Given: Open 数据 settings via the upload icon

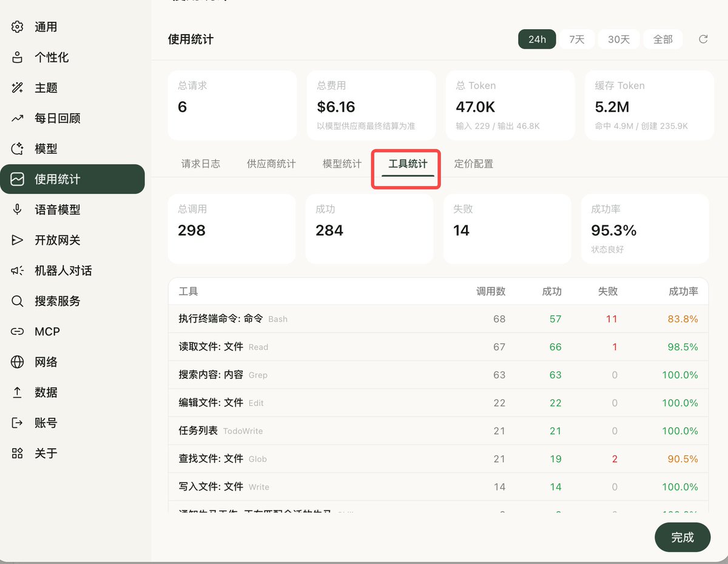Looking at the screenshot, I should click(x=17, y=392).
